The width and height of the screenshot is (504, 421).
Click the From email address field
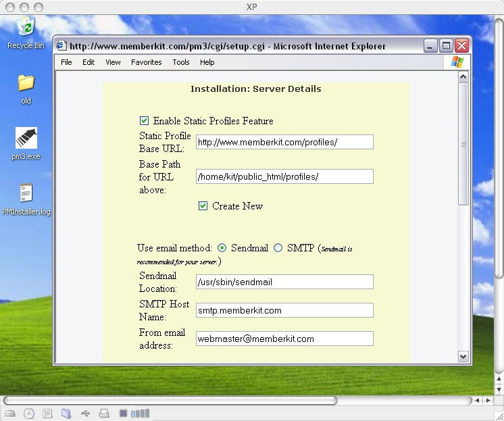tap(284, 339)
